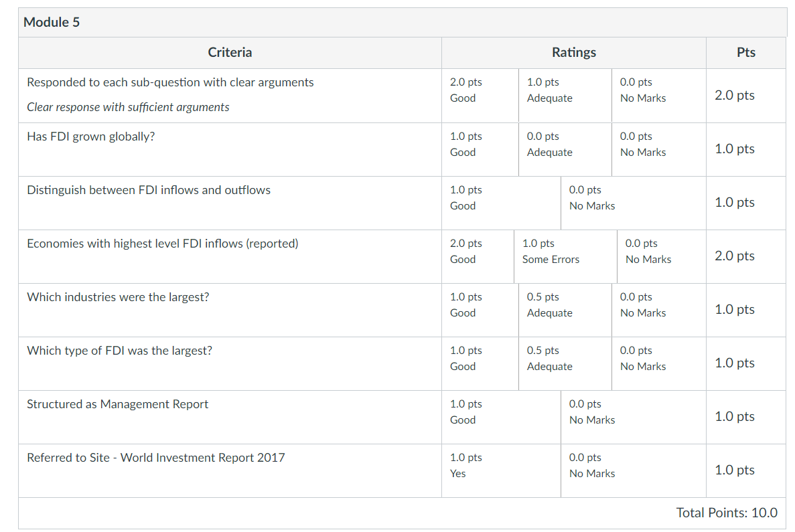Select Some Errors rating for highest FDI inflows
The width and height of the screenshot is (795, 532).
(x=565, y=256)
